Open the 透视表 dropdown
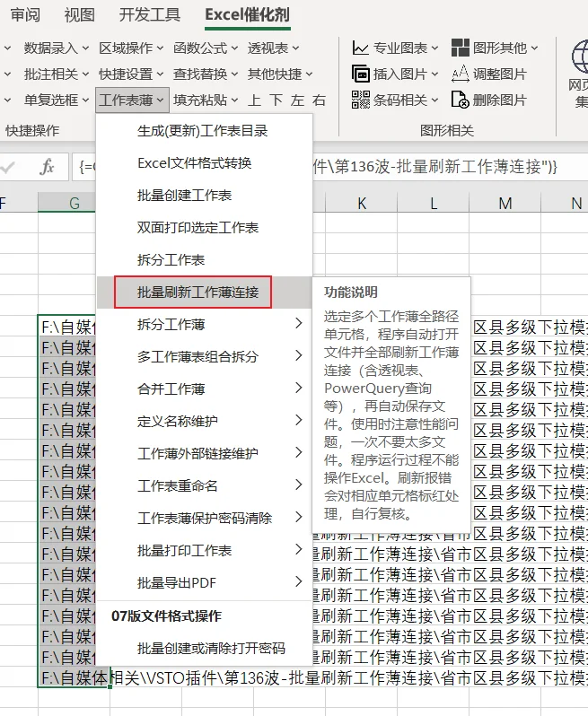 [x=273, y=48]
